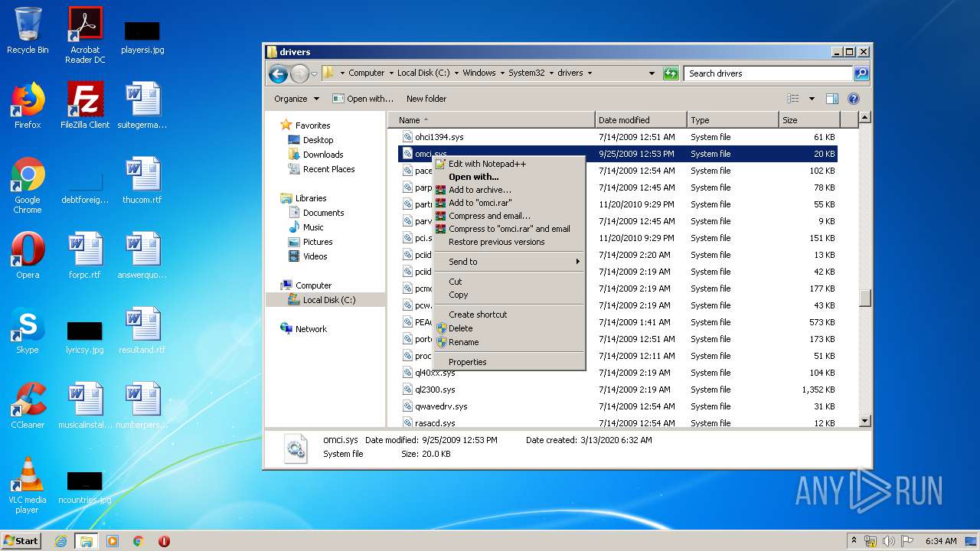Image resolution: width=980 pixels, height=551 pixels.
Task: Click file list scroll down arrow
Action: click(865, 421)
